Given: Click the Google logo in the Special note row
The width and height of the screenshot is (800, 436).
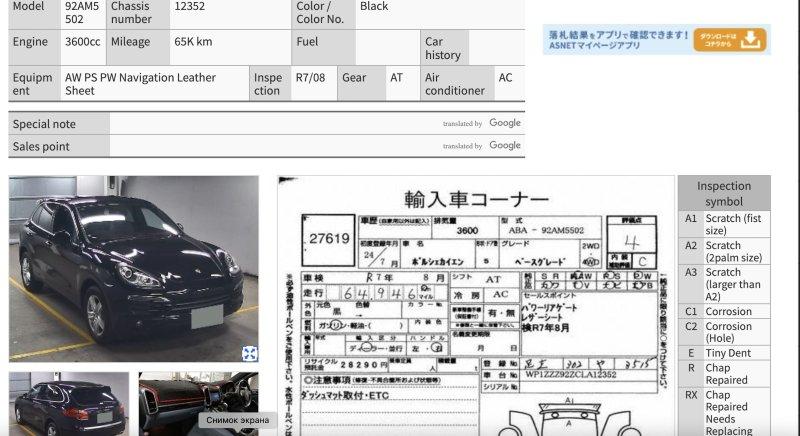Looking at the screenshot, I should [505, 123].
